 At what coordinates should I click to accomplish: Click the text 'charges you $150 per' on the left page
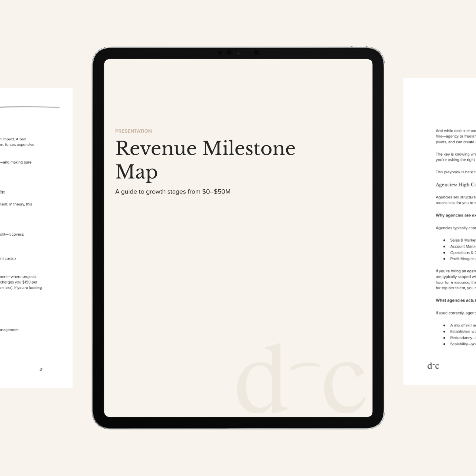pyautogui.click(x=19, y=282)
